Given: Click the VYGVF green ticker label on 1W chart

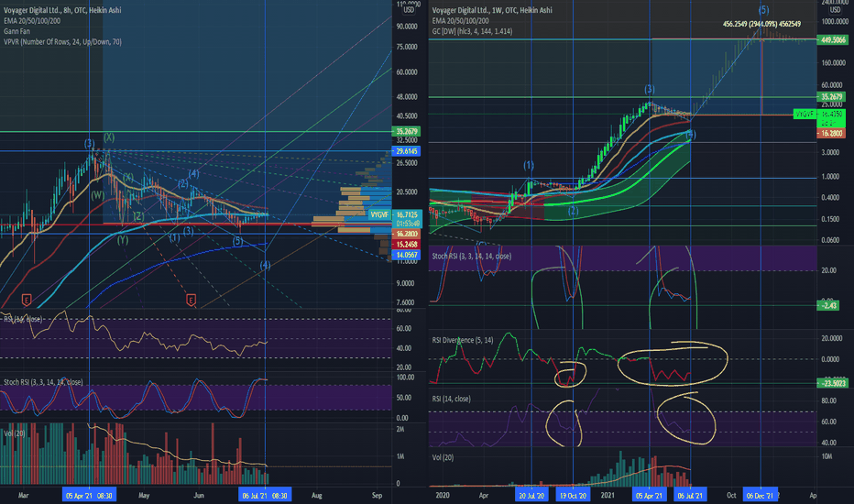Looking at the screenshot, I should click(x=805, y=114).
